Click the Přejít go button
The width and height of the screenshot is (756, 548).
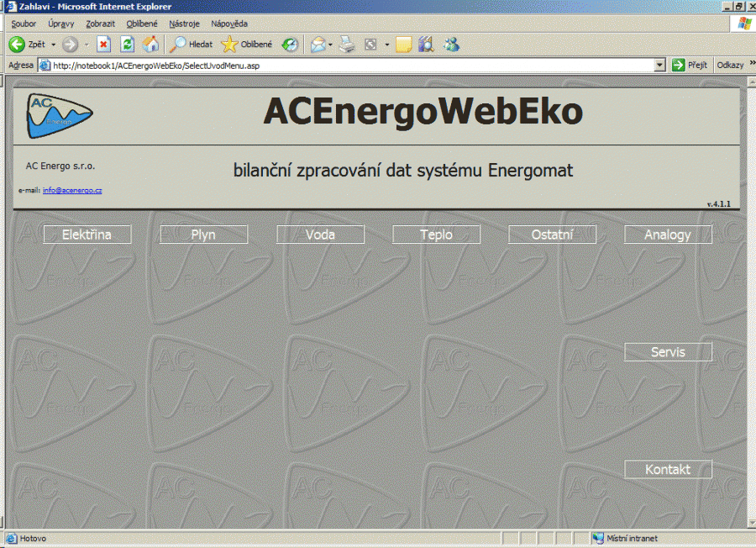coord(690,65)
